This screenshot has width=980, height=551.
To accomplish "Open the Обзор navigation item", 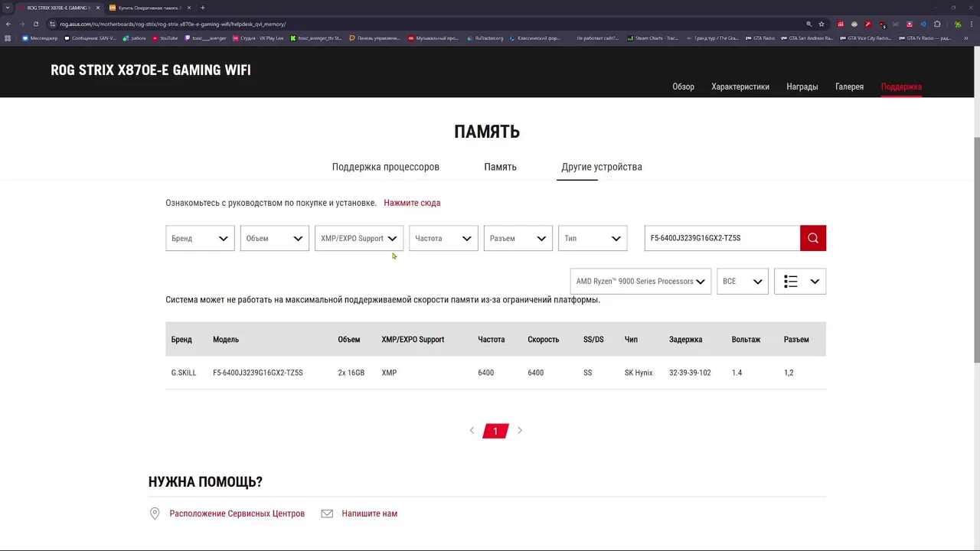I will click(x=684, y=86).
